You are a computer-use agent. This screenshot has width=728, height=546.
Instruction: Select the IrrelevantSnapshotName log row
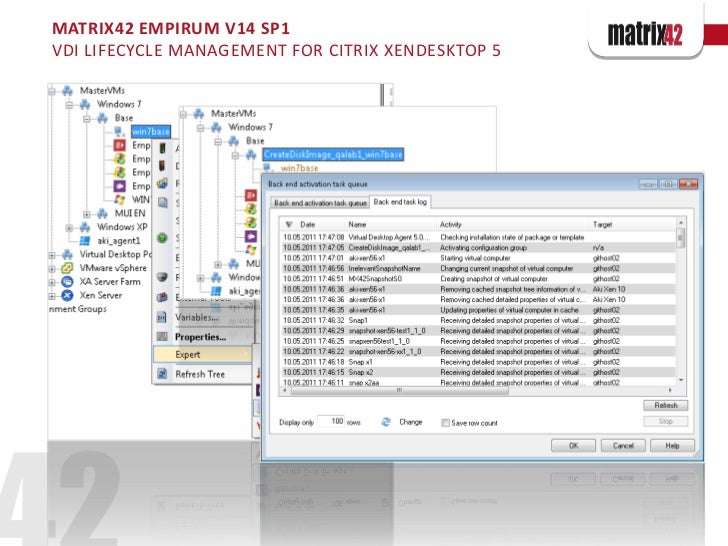point(478,268)
